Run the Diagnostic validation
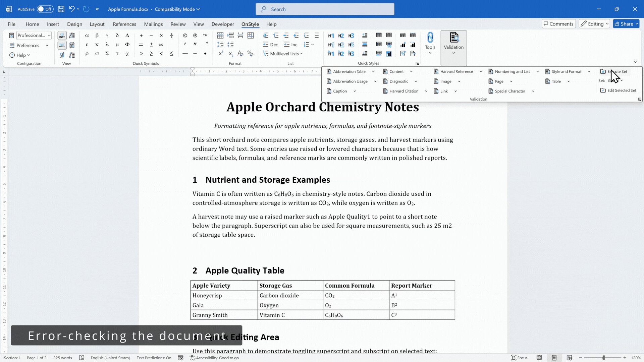 396,81
